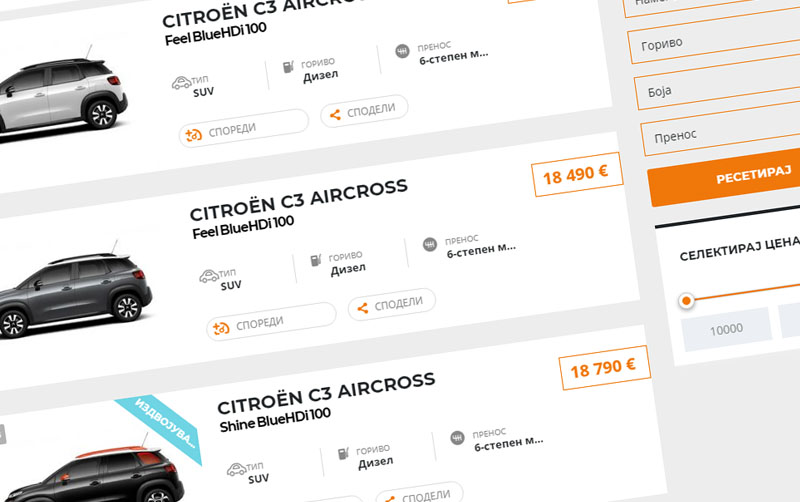Open the Боја filter dropdown
This screenshot has height=502, width=800.
pyautogui.click(x=718, y=85)
